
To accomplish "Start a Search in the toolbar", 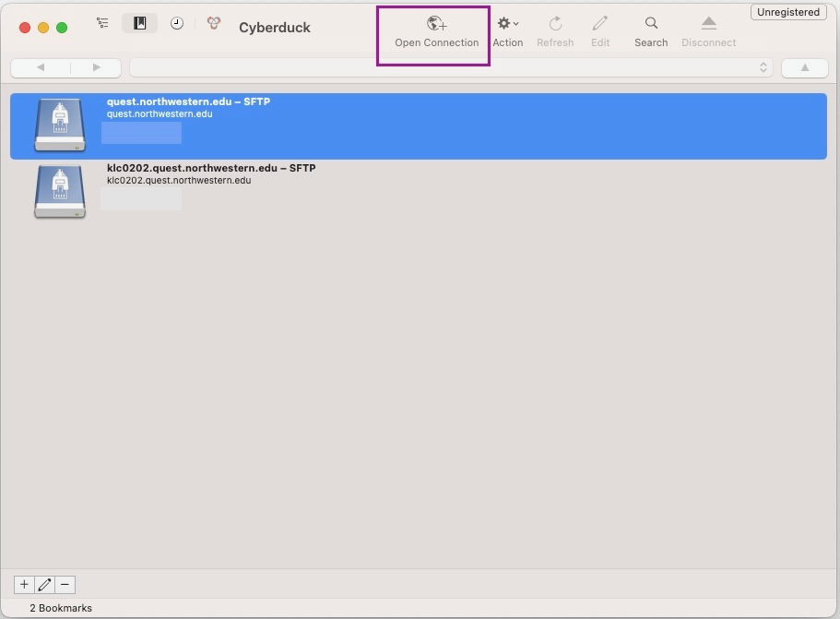I will (651, 28).
